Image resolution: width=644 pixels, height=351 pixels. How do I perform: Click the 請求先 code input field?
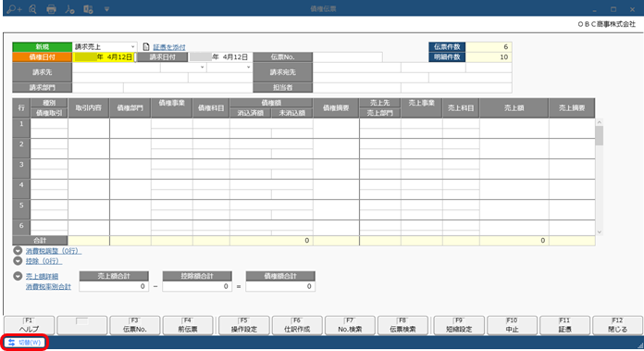click(x=117, y=67)
